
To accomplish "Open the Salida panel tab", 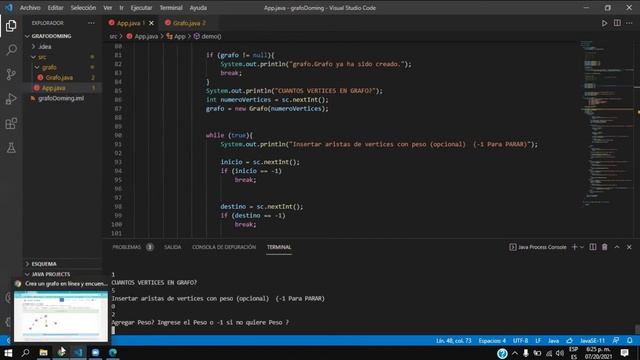I will point(173,247).
